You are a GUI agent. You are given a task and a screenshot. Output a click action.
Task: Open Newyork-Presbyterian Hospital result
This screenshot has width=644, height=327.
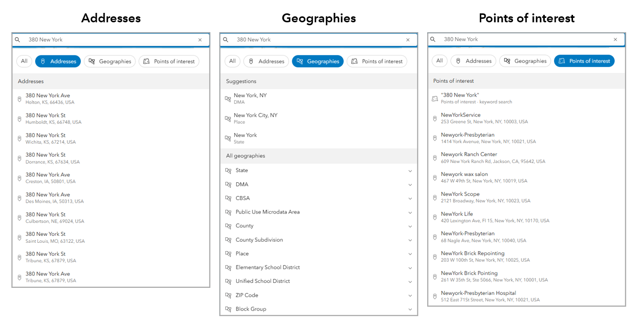[x=478, y=296]
